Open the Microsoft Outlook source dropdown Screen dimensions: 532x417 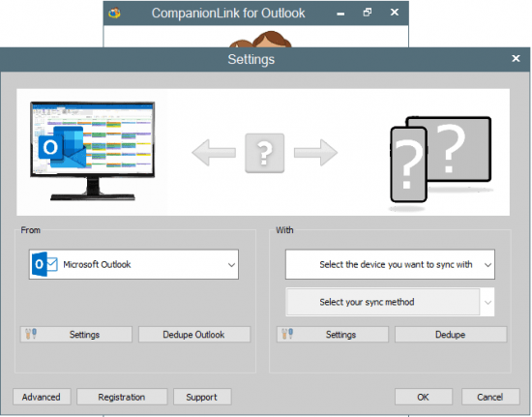click(133, 264)
